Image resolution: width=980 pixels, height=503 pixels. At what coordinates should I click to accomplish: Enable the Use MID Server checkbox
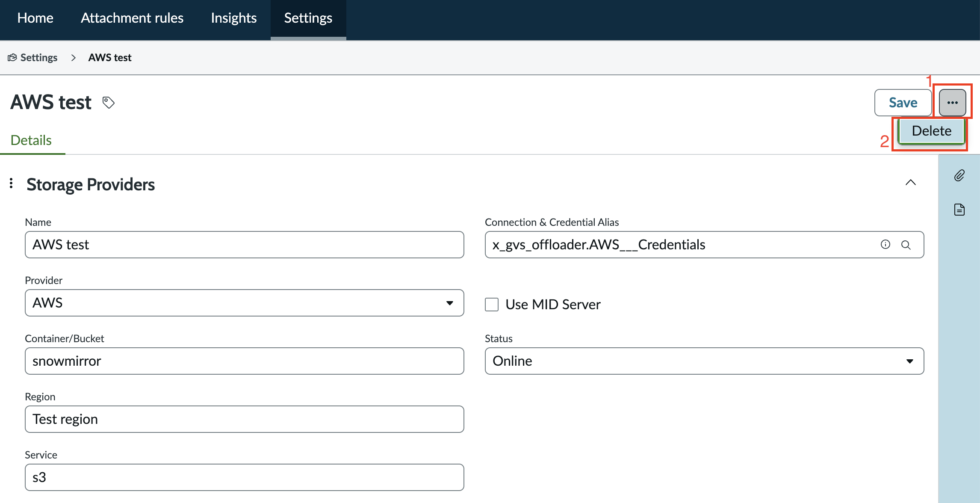(492, 305)
